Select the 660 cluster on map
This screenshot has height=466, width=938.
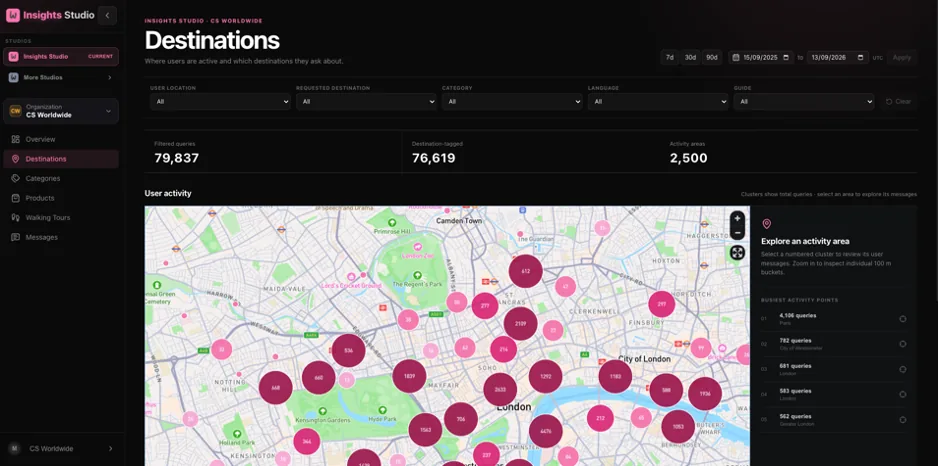[x=318, y=377]
